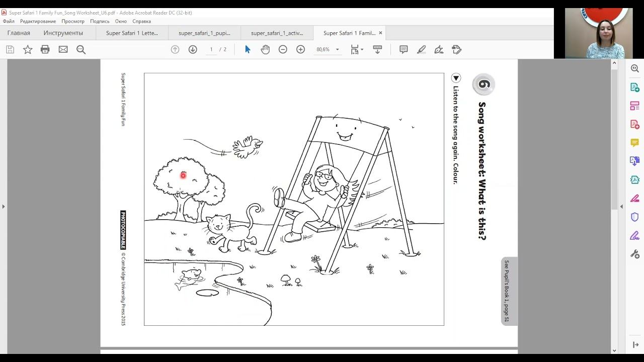
Task: Send file by email envelope icon
Action: coord(63,49)
